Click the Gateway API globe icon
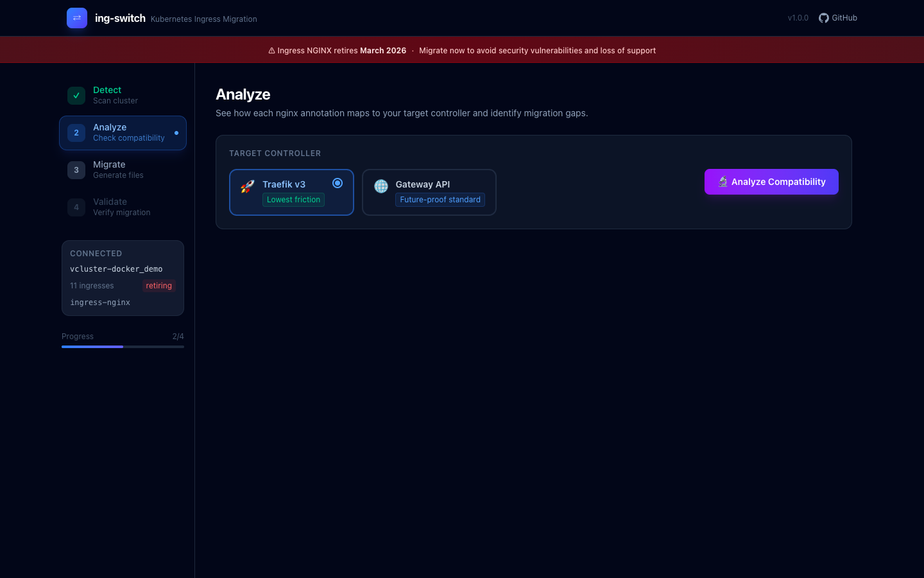Screen dimensions: 924x578 click(x=381, y=186)
